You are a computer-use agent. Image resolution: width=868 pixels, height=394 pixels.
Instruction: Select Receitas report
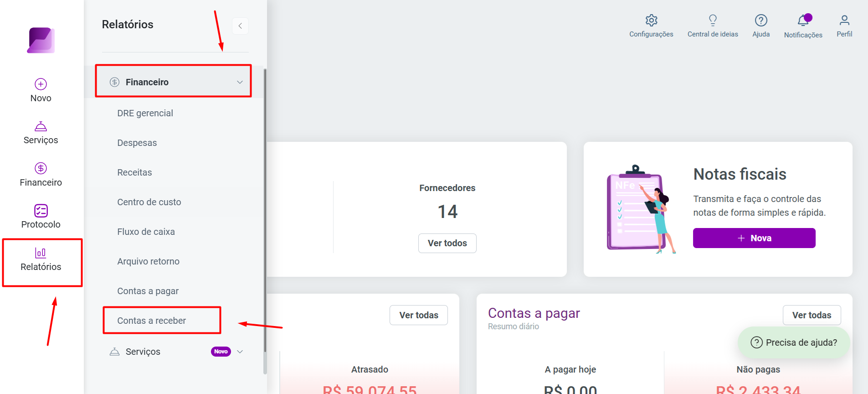click(134, 172)
